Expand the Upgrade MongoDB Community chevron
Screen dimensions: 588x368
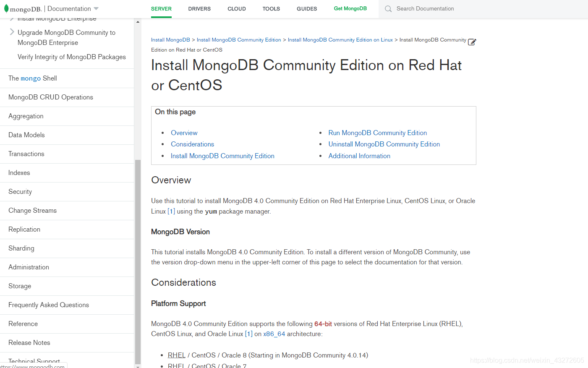click(12, 31)
